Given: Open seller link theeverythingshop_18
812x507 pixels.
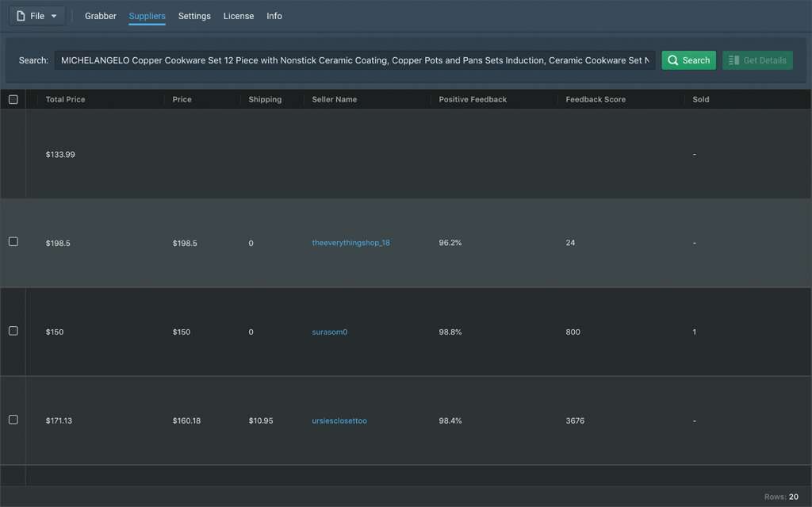Looking at the screenshot, I should point(350,243).
